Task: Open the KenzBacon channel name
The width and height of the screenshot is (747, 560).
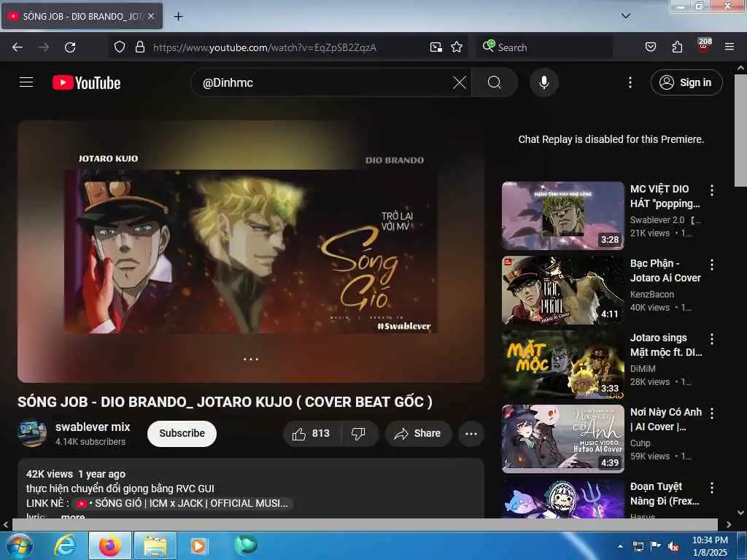Action: pyautogui.click(x=651, y=295)
